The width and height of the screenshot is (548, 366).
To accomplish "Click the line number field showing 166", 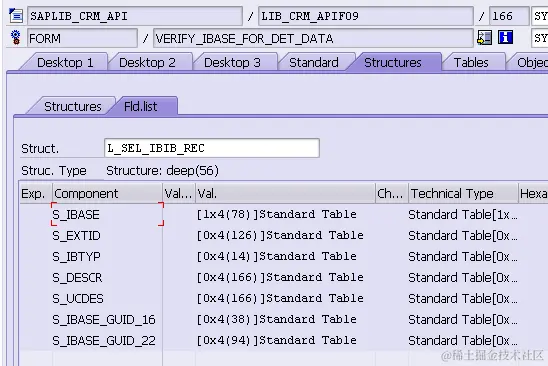I will pos(509,16).
